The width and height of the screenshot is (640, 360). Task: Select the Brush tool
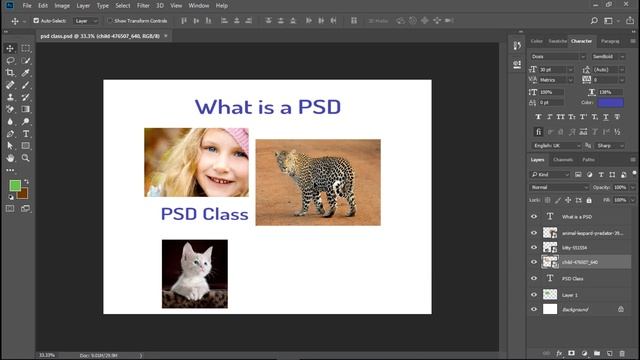[25, 85]
